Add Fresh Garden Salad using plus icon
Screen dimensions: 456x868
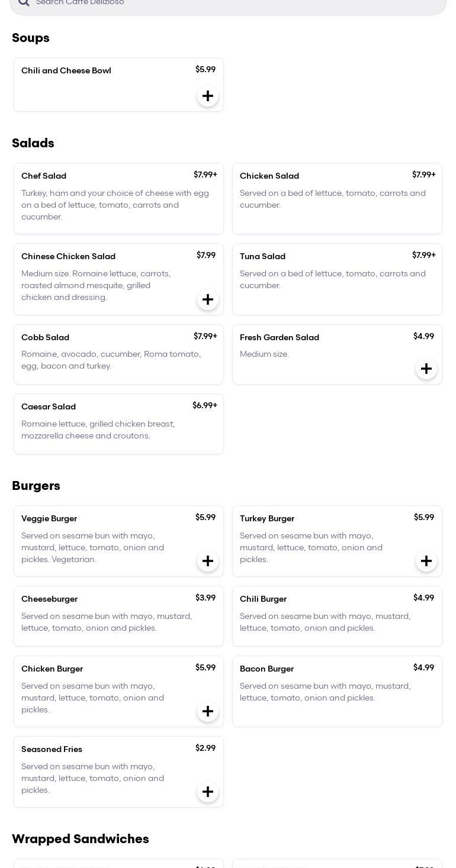tap(426, 369)
